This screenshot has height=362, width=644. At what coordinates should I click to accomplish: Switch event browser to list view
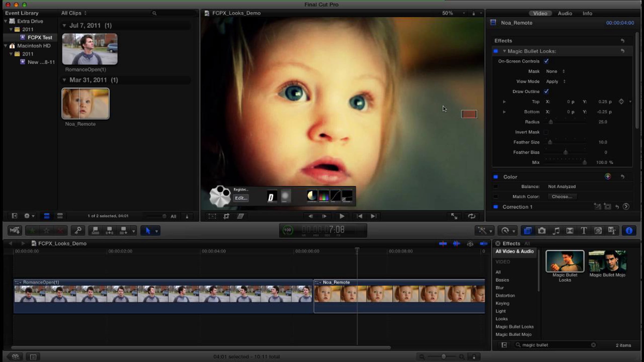(x=60, y=216)
